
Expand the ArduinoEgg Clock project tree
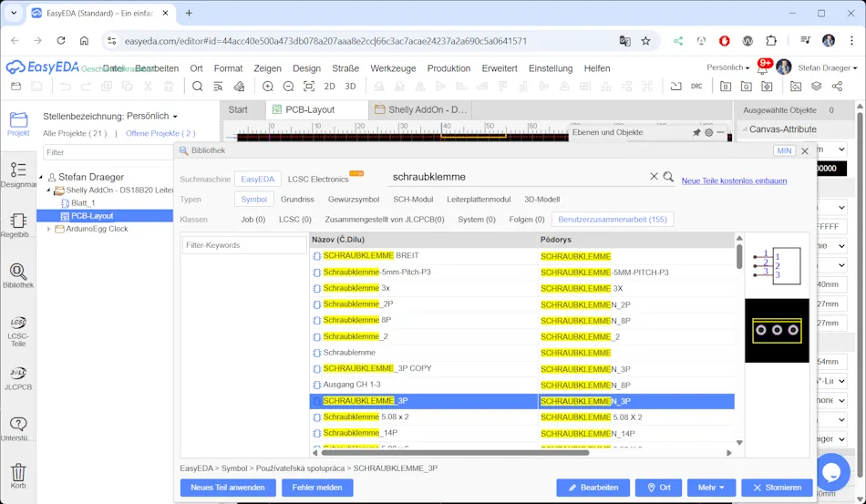tap(49, 229)
